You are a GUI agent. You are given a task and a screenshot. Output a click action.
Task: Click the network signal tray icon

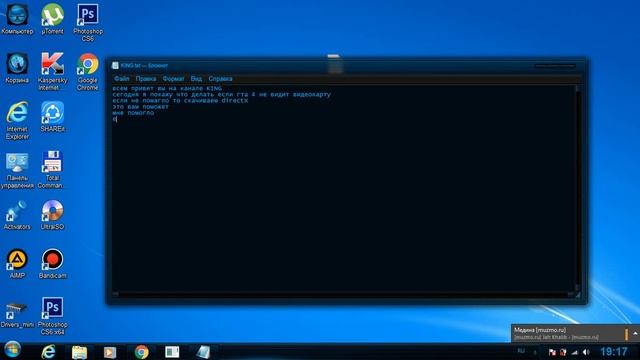[575, 352]
